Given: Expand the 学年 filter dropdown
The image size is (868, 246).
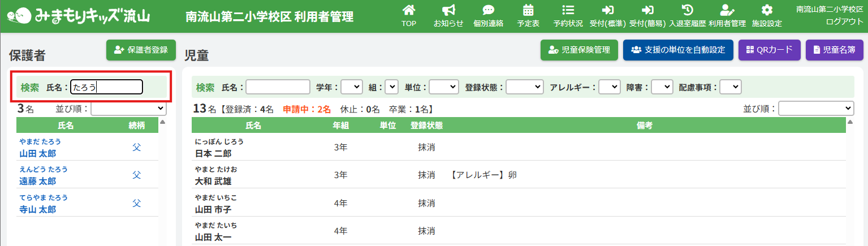Looking at the screenshot, I should [351, 87].
